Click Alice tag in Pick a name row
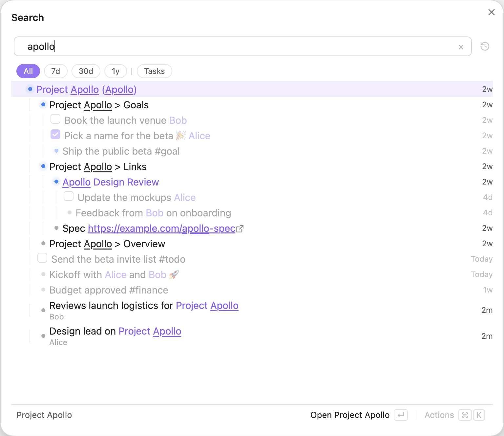The height and width of the screenshot is (436, 504). click(x=199, y=136)
